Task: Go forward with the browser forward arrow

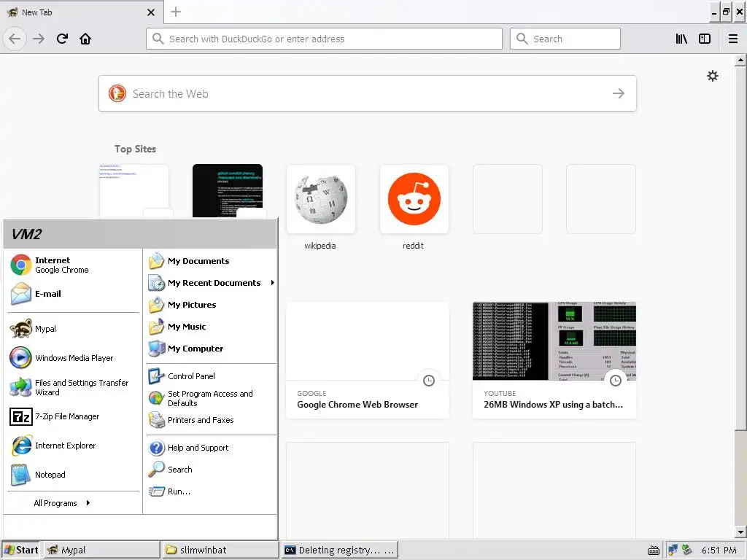Action: [x=39, y=39]
